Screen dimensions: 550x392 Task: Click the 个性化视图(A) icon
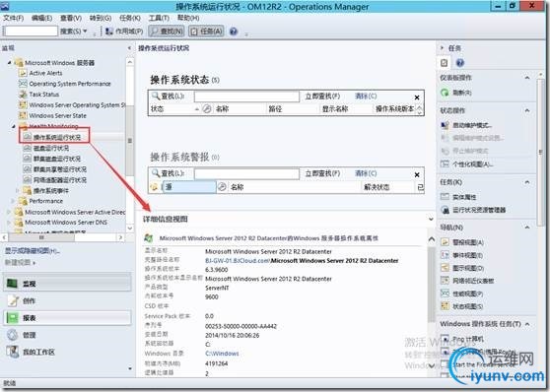445,163
